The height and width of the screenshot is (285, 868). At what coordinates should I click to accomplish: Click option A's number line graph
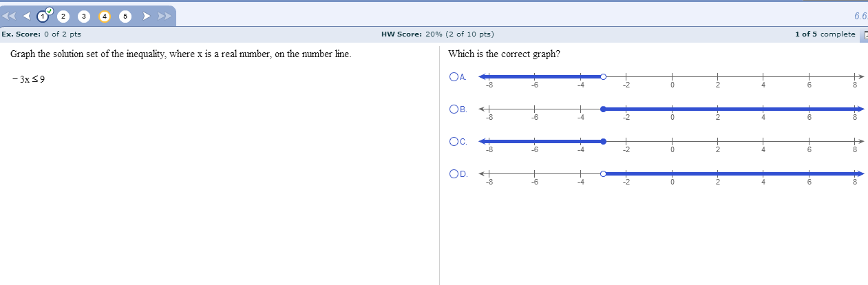click(x=671, y=80)
